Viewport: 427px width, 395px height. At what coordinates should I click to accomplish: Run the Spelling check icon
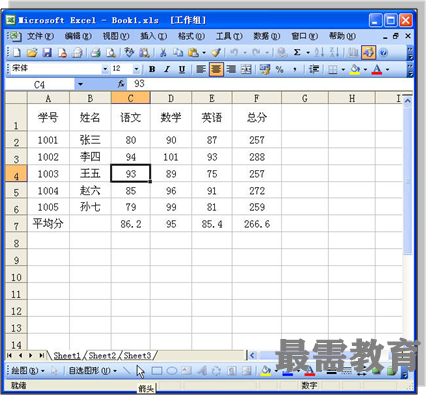(129, 52)
